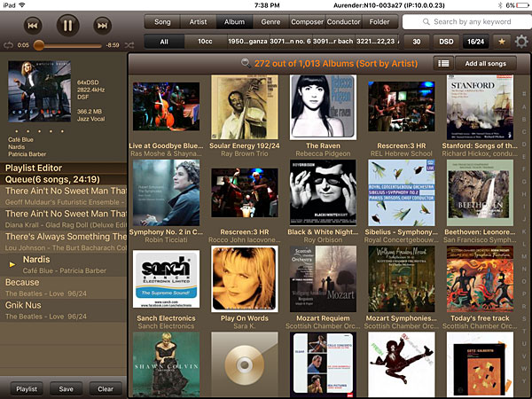Screen dimensions: 532x399
Task: Skip to the previous track
Action: tap(33, 25)
